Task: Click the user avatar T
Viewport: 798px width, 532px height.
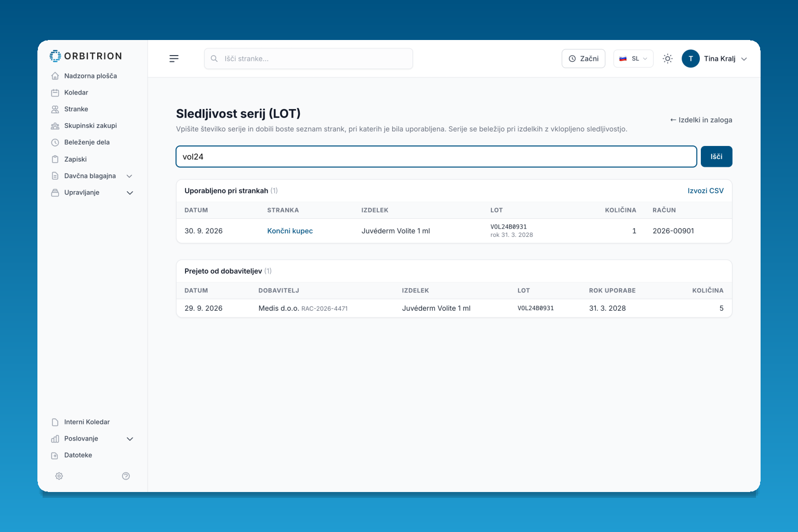Action: tap(690, 59)
